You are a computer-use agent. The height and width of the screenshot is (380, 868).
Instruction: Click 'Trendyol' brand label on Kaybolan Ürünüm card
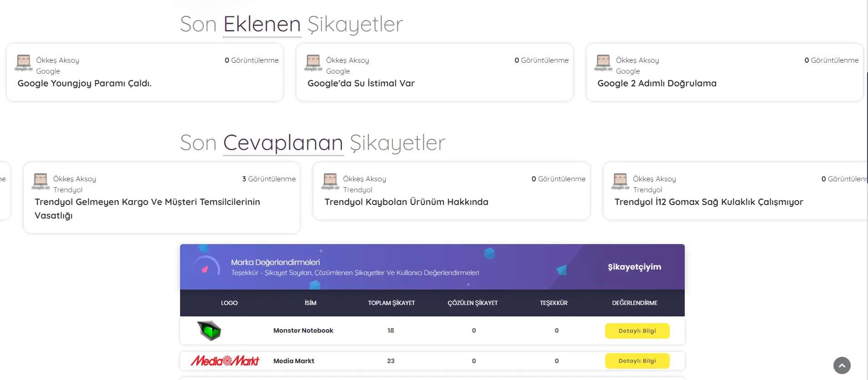[358, 190]
